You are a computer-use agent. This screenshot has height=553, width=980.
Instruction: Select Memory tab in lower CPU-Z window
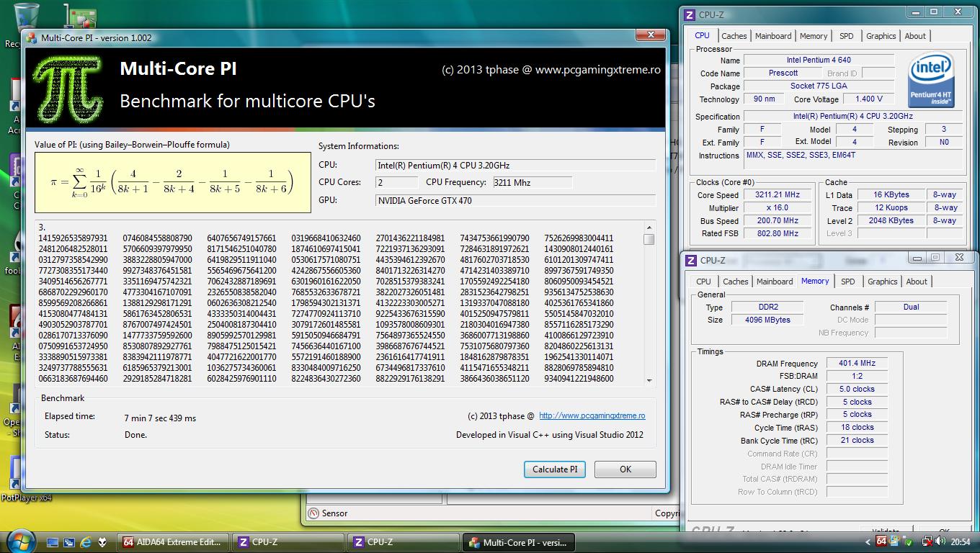point(815,281)
